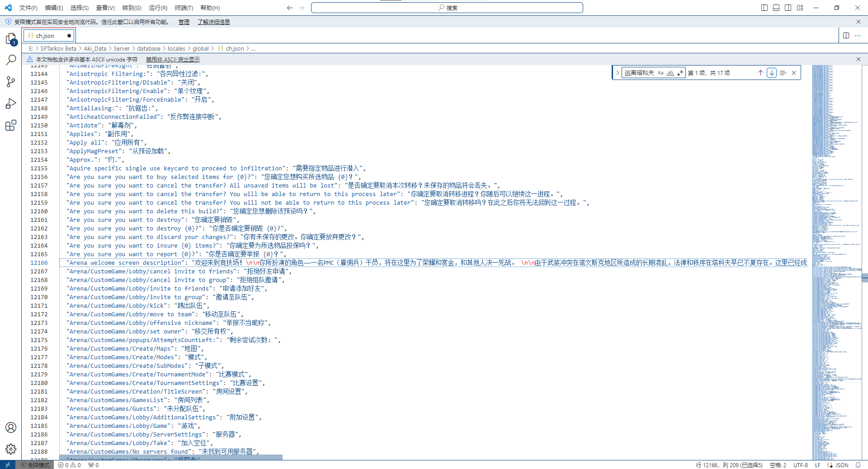Click the Accounts icon in activity bar
868x469 pixels.
click(x=11, y=427)
